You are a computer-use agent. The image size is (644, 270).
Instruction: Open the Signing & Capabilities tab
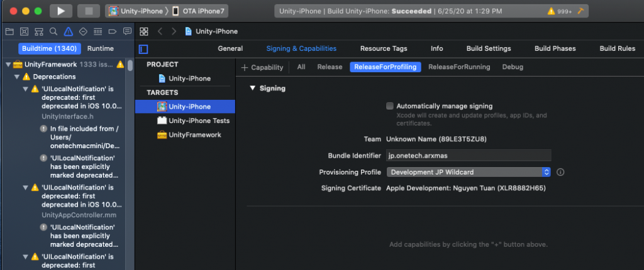(301, 48)
